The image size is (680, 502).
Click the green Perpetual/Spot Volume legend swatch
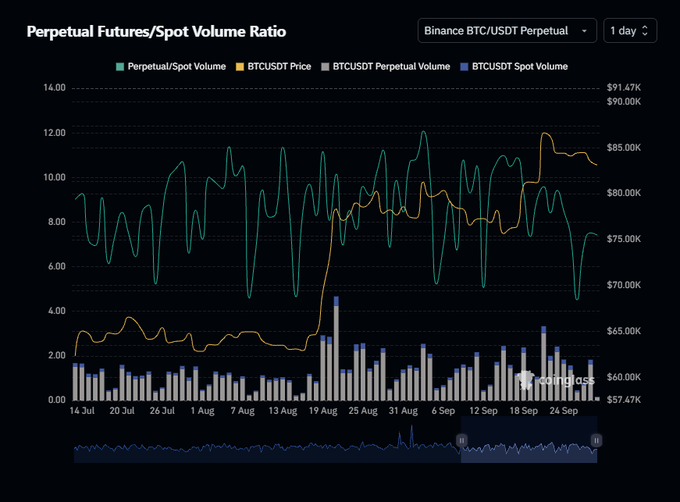click(x=120, y=67)
